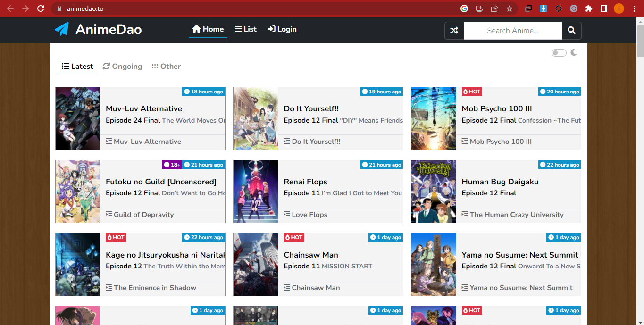Screen dimensions: 644x325
Task: Open Futoku no Guild [Uncensored] title
Action: tap(161, 182)
